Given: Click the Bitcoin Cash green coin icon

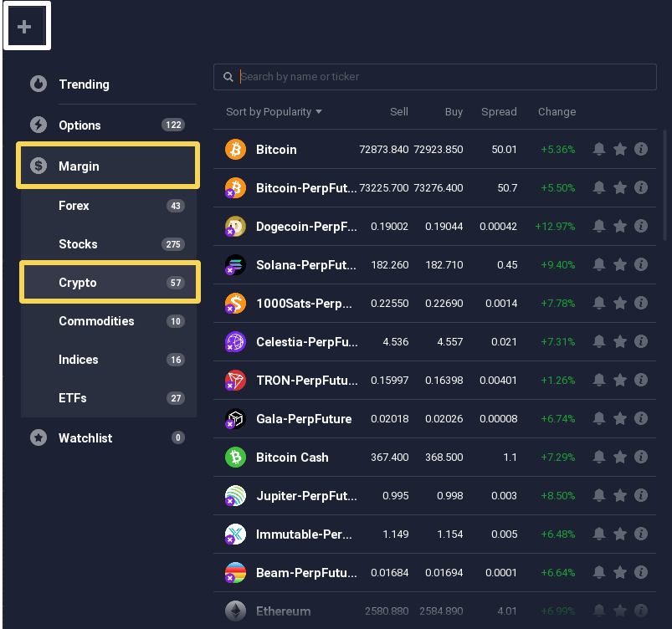Looking at the screenshot, I should click(235, 458).
